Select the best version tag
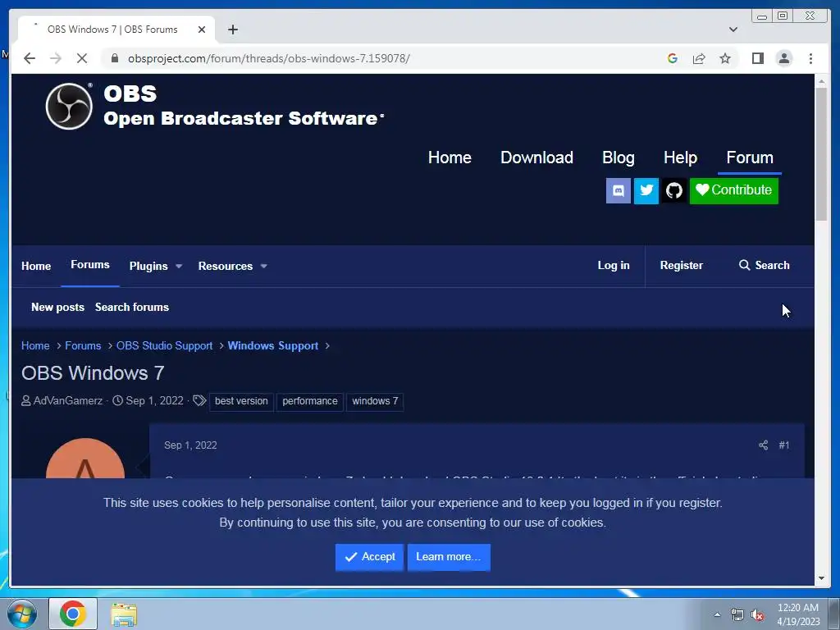840x630 pixels. pyautogui.click(x=241, y=401)
